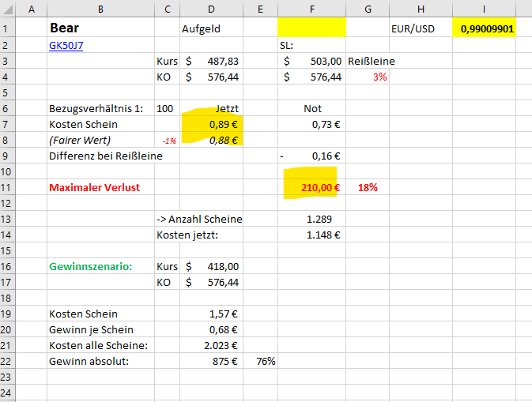Select the row 22 header
The height and width of the screenshot is (402, 532).
tap(8, 361)
